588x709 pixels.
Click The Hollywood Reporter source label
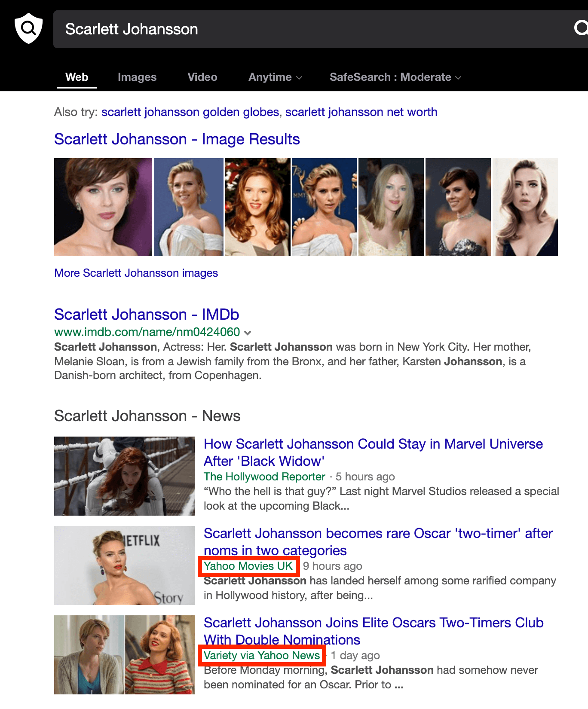click(x=264, y=477)
